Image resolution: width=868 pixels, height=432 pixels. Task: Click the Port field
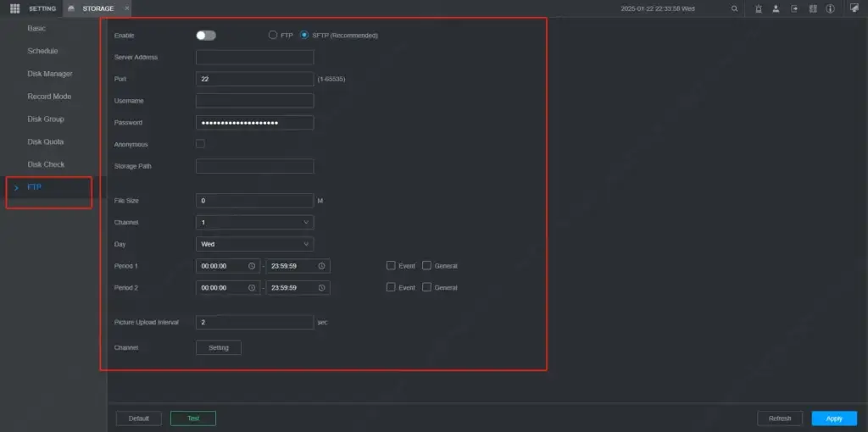point(254,79)
